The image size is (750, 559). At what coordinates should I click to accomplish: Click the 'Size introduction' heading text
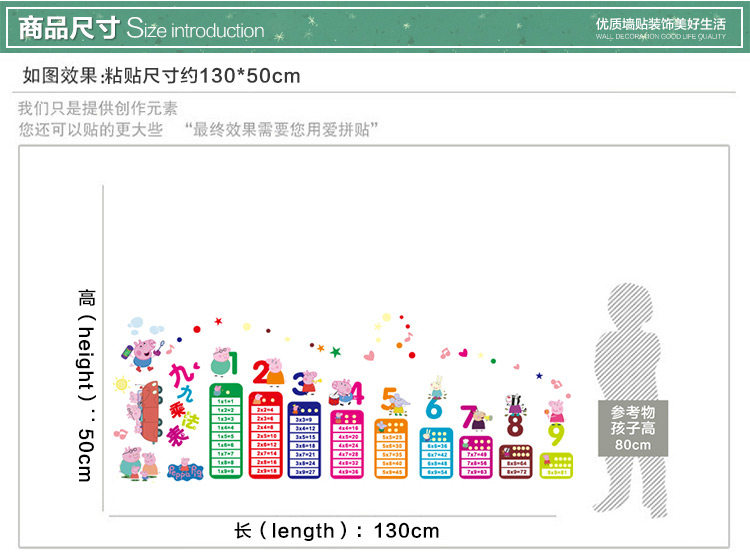195,29
